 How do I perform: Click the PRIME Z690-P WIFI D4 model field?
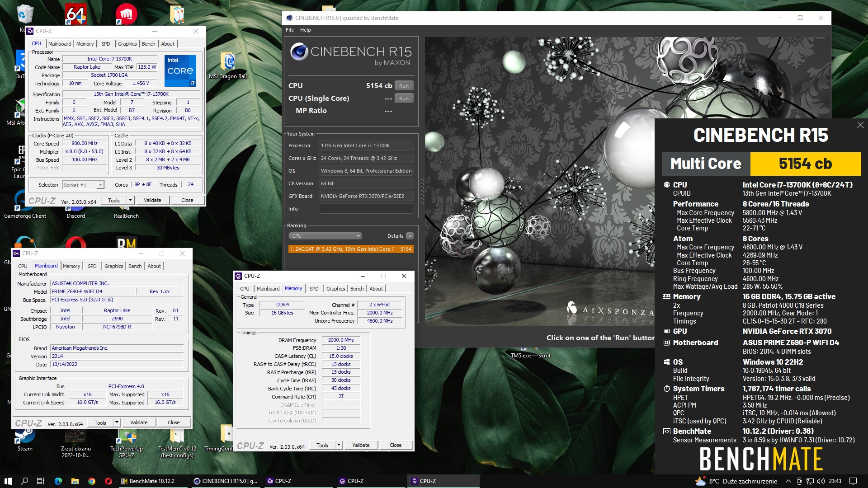pos(92,291)
